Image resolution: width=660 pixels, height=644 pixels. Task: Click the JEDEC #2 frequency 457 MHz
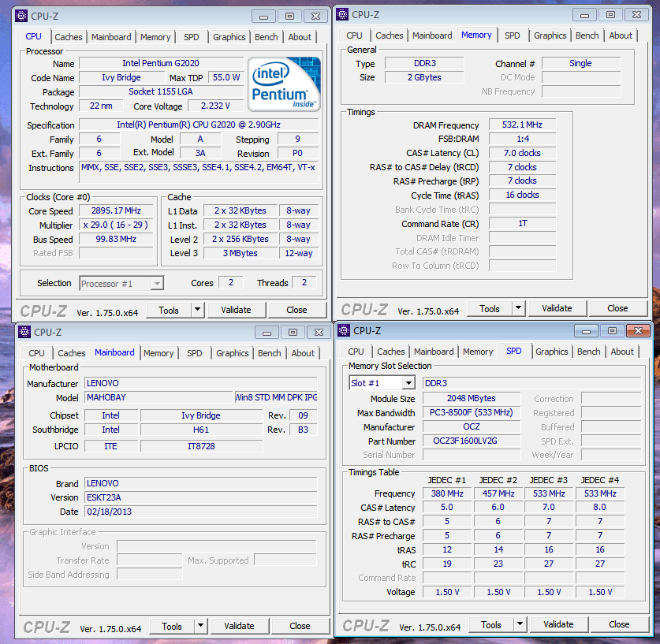point(498,493)
